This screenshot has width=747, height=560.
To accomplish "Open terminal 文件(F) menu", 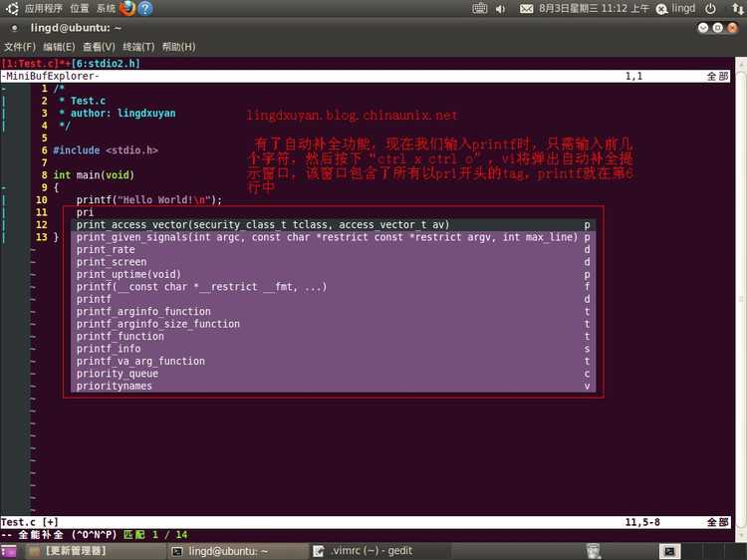I will coord(20,47).
